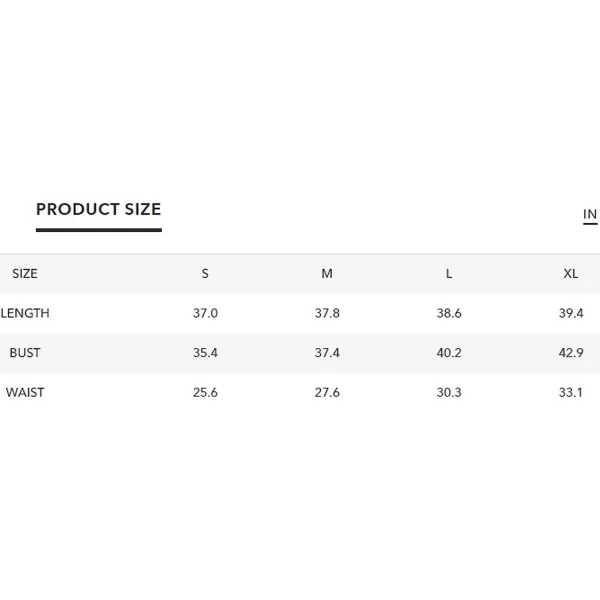
Task: Click the 37.0 length value for S
Action: coord(205,313)
